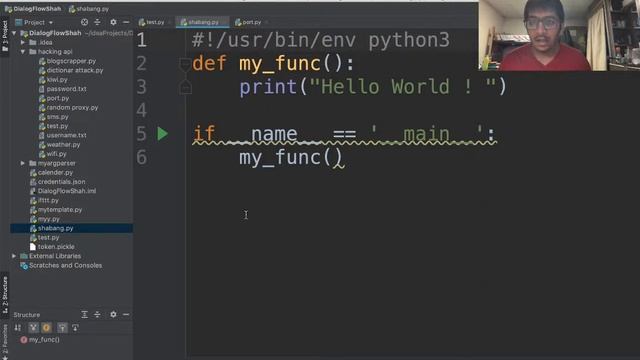Click the webcam video overlay
The width and height of the screenshot is (640, 360).
(x=559, y=36)
